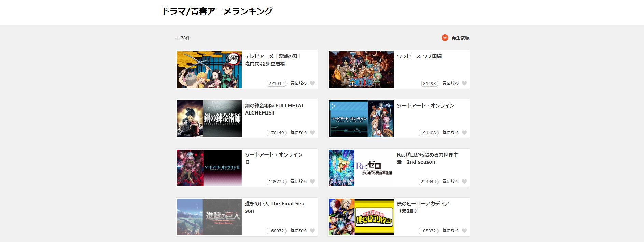
Task: Favorite 鋼の錬金術師 FULLMETAL ALCHEMIST with the heart
Action: tap(312, 133)
